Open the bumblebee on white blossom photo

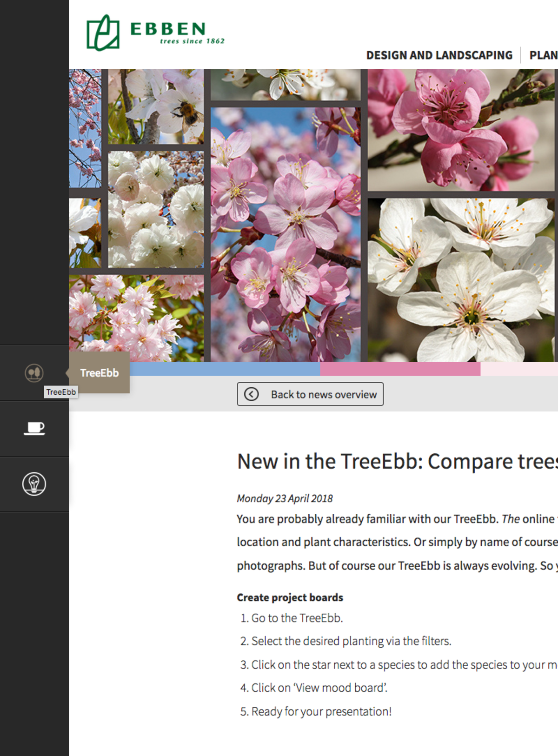156,106
